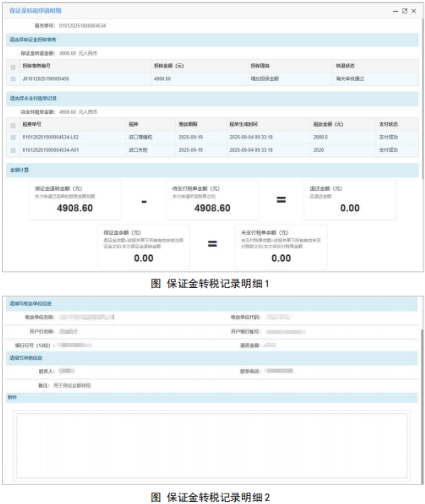Toggle the select-all checkbox beside 税费单号
425x504 pixels.
tap(13, 126)
